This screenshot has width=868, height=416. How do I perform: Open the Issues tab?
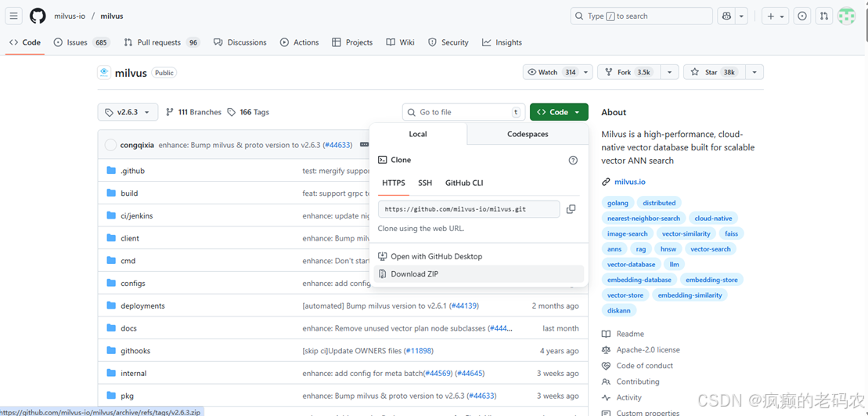coord(81,42)
